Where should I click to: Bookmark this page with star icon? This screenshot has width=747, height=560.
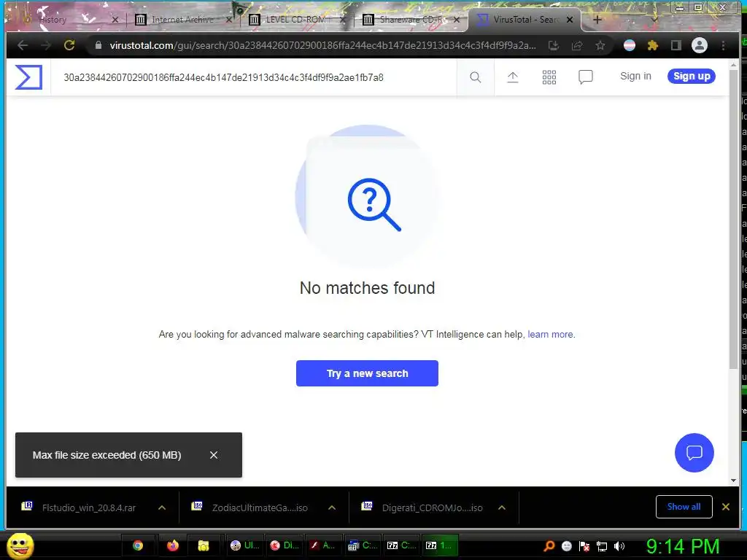pyautogui.click(x=600, y=45)
